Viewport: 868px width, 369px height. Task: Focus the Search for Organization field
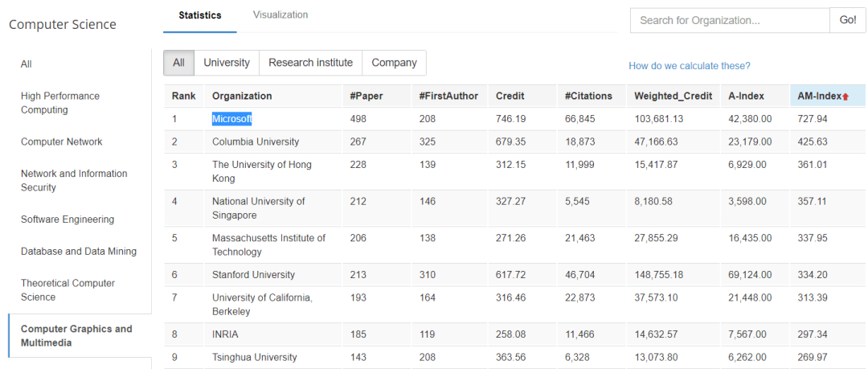click(x=729, y=20)
